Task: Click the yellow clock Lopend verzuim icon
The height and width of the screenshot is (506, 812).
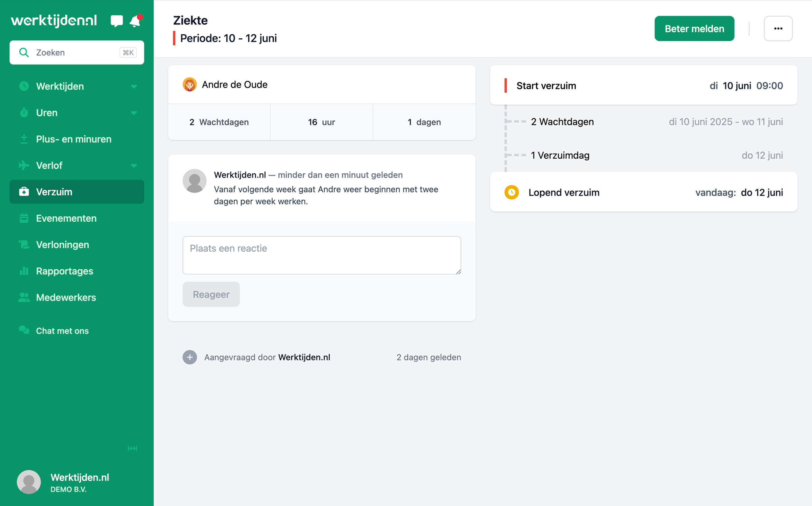Action: [x=511, y=193]
